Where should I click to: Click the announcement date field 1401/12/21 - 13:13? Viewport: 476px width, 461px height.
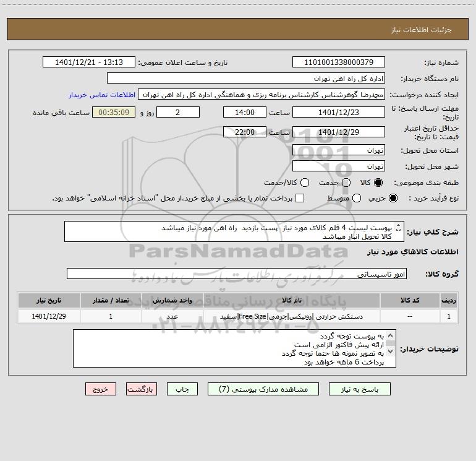point(89,62)
